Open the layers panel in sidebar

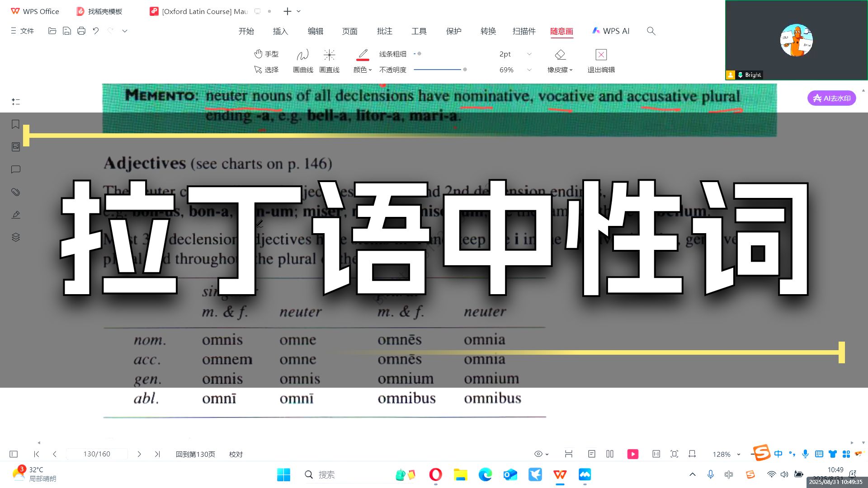pos(15,237)
